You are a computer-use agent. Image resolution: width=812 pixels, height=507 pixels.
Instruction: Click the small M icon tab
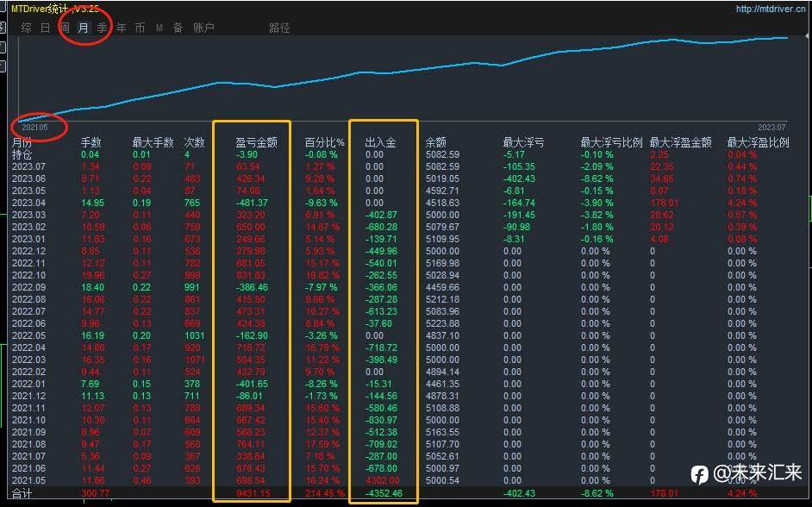point(159,28)
